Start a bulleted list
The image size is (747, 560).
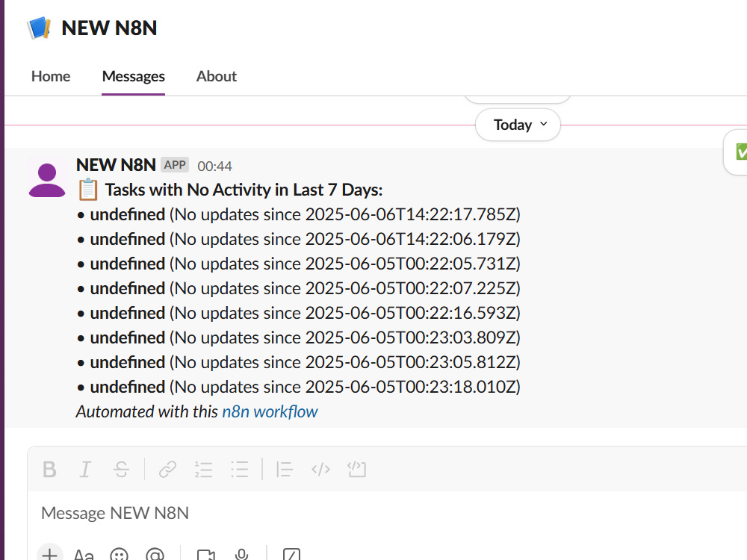point(239,470)
